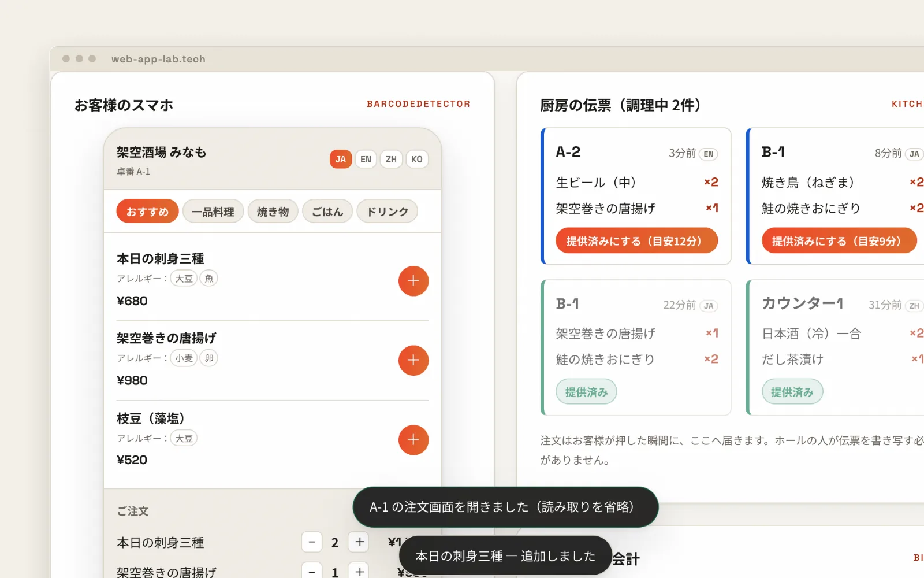Click the web-app-lab.tech address text
This screenshot has width=924, height=578.
[x=158, y=59]
